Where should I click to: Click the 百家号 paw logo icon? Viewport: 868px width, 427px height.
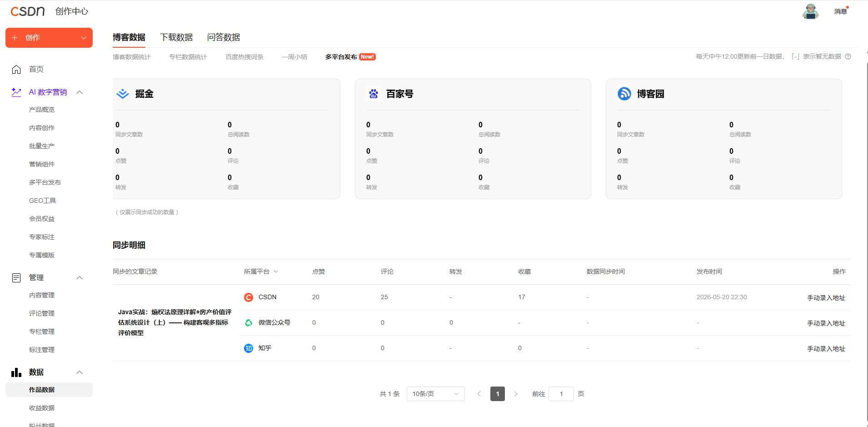374,94
